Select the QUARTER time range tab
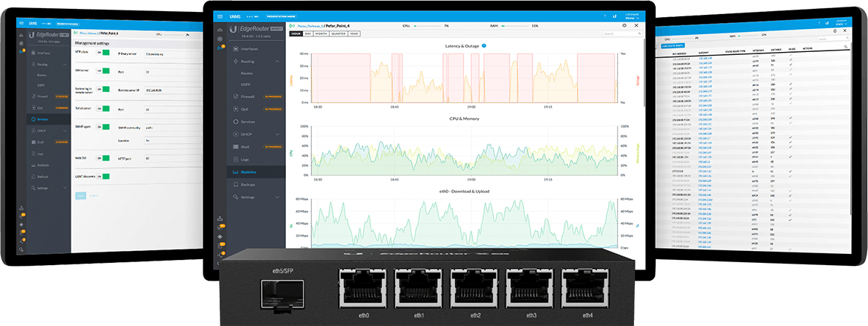The image size is (868, 326). pos(339,33)
